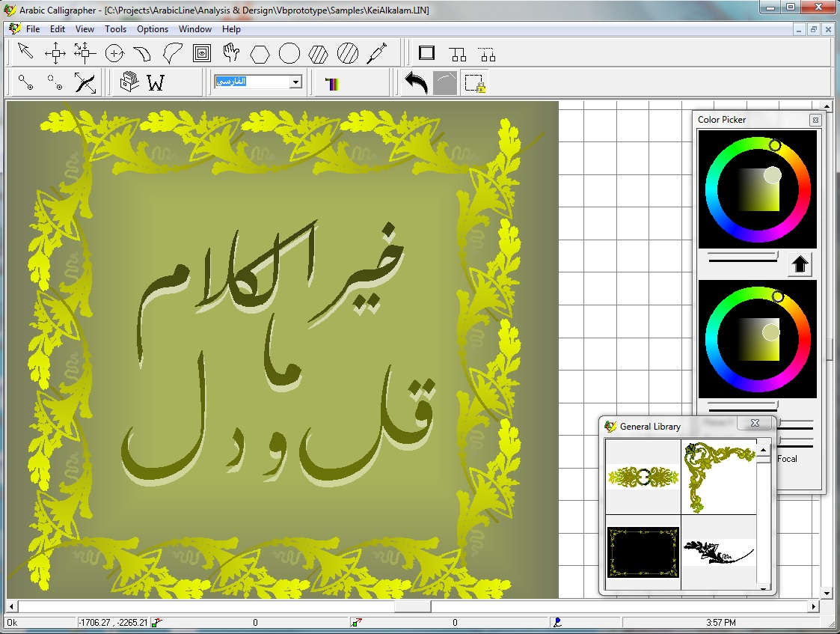Click the solid-line group hierarchy icon
The image size is (840, 634).
(458, 54)
